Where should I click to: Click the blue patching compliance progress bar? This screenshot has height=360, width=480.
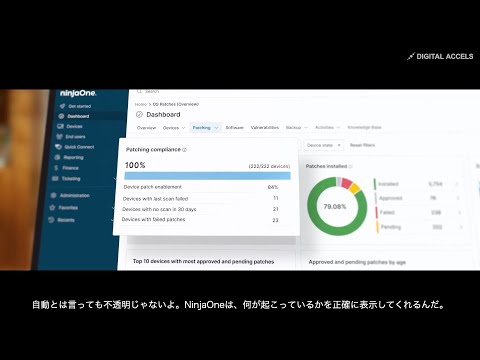pyautogui.click(x=207, y=176)
